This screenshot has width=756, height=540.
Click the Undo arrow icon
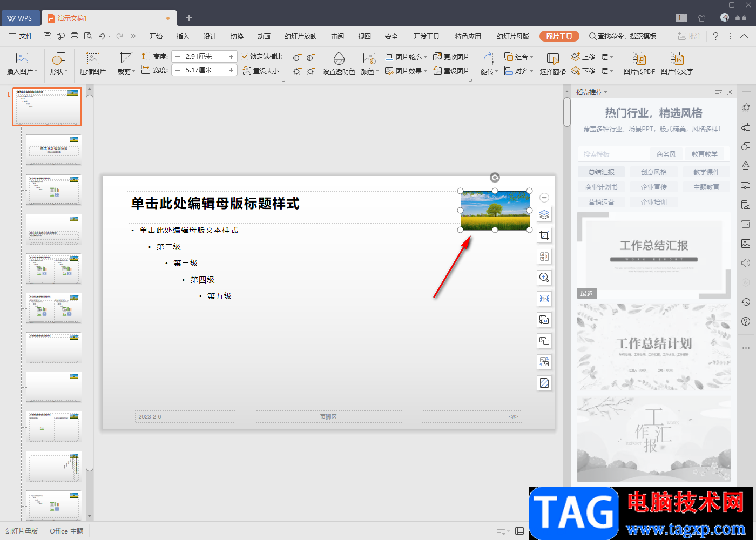102,36
